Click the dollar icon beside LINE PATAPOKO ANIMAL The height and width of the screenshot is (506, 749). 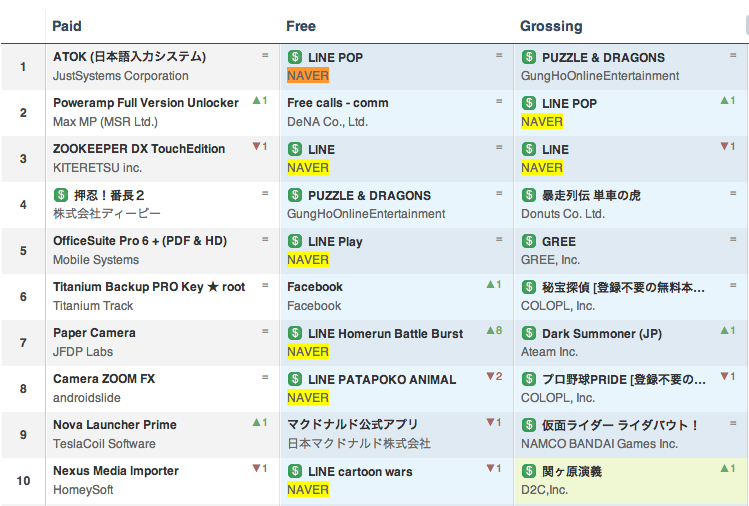[295, 379]
